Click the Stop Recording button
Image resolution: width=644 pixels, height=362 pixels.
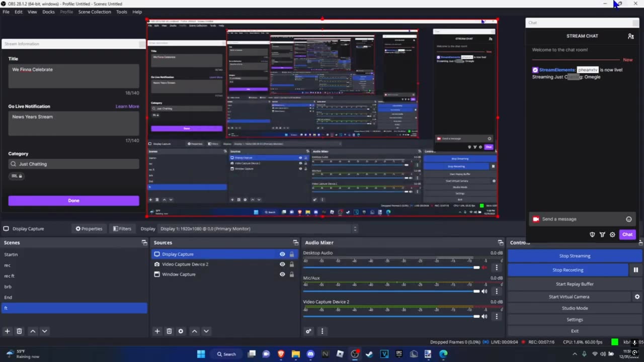tap(568, 270)
